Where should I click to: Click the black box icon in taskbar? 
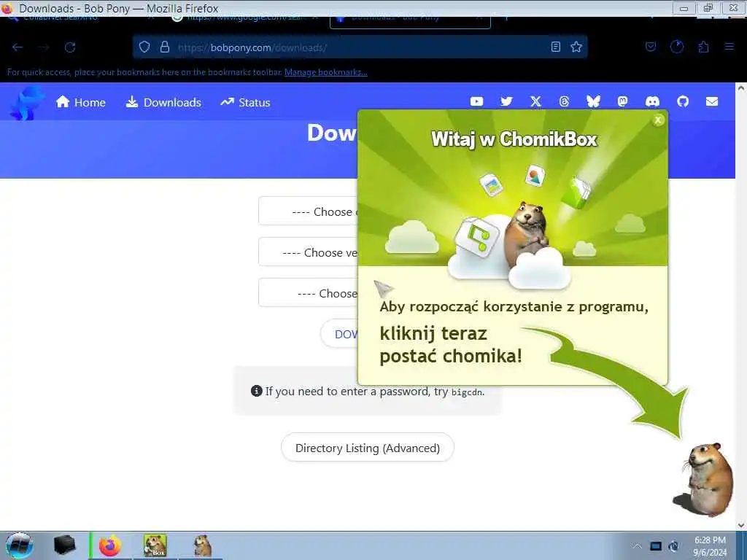click(64, 545)
